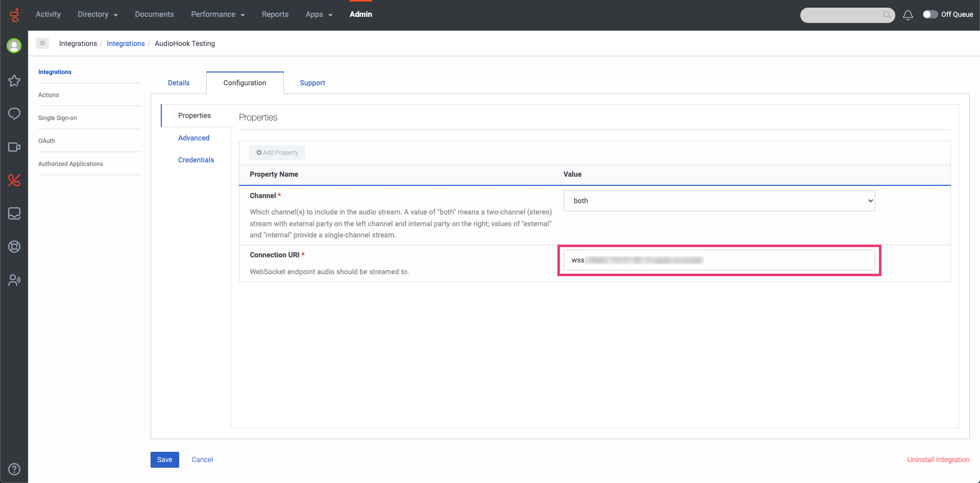Expand the Directory menu

[97, 14]
